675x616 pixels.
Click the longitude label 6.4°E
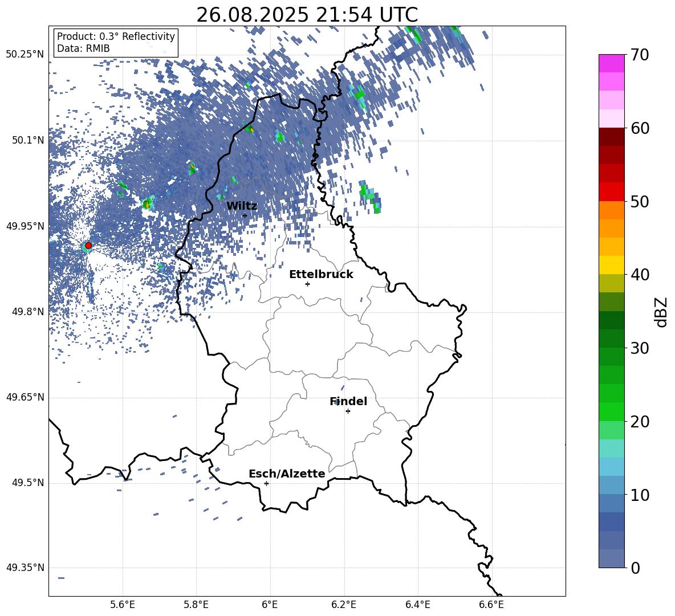[417, 605]
